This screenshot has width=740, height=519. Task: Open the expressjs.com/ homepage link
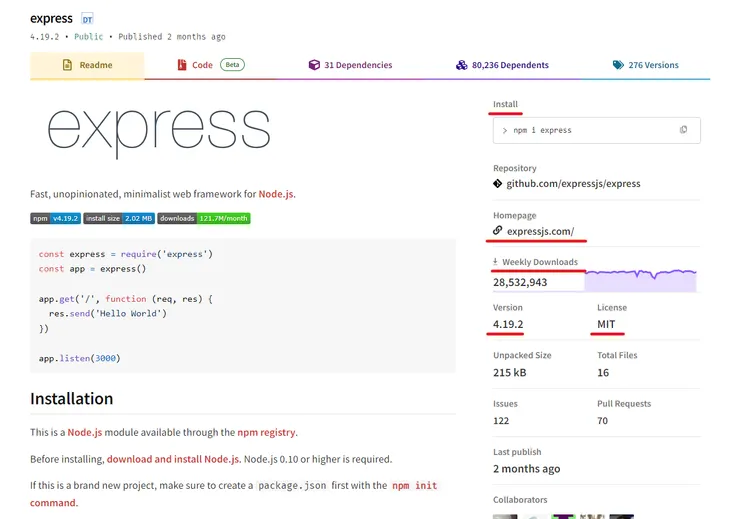(540, 231)
